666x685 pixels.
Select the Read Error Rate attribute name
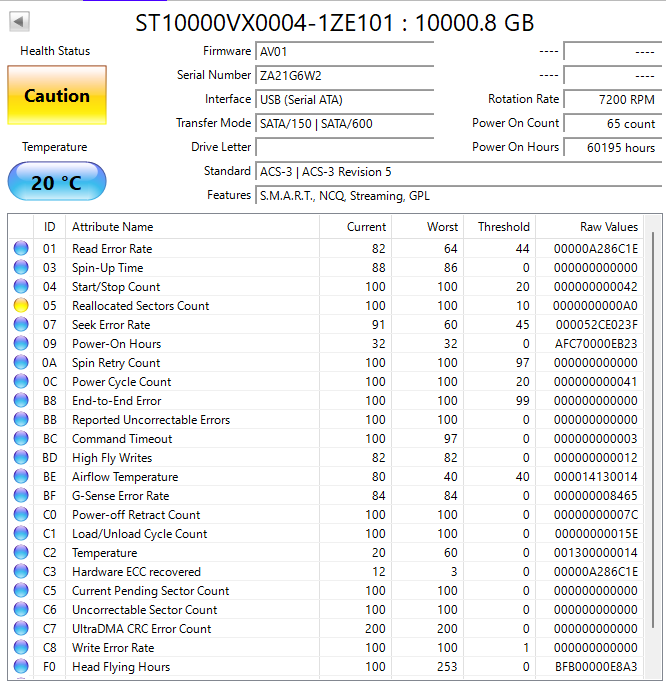point(112,249)
